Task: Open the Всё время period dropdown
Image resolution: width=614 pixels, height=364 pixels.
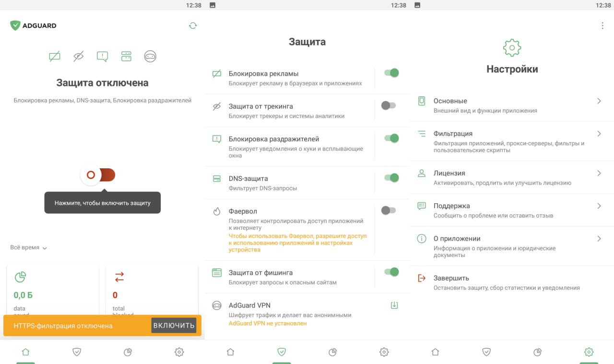Action: [x=29, y=247]
